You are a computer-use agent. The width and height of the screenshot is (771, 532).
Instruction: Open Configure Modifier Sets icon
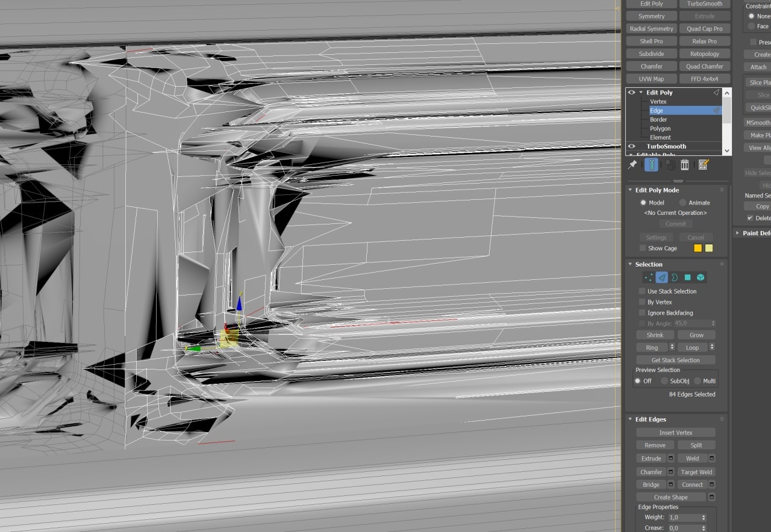(703, 165)
